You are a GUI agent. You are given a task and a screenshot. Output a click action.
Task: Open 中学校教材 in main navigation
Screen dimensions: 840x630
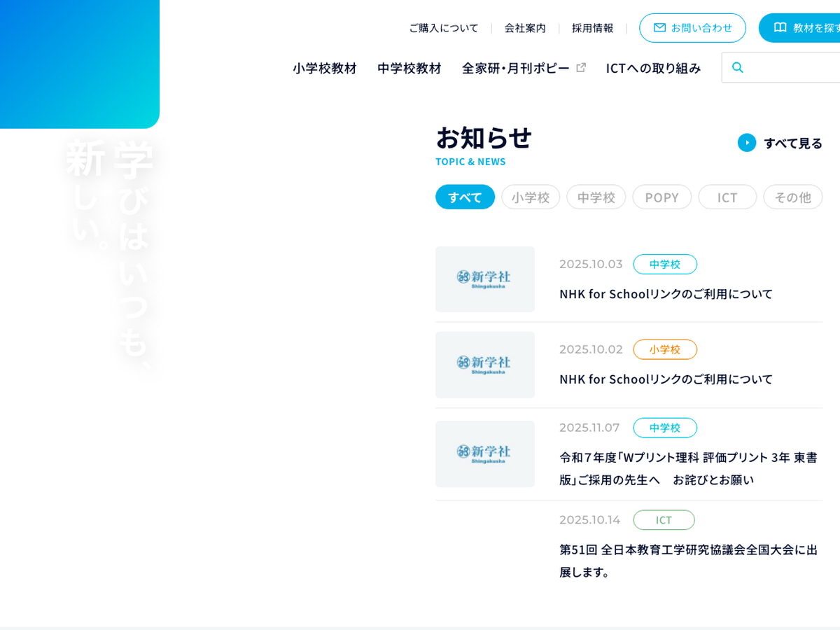[x=409, y=68]
